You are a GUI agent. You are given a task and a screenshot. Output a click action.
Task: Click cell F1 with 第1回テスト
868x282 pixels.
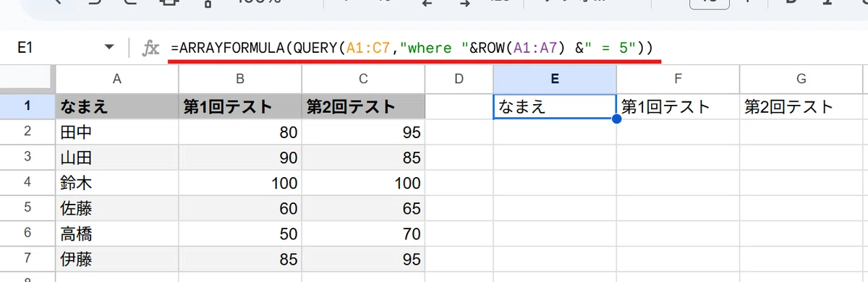tap(678, 107)
